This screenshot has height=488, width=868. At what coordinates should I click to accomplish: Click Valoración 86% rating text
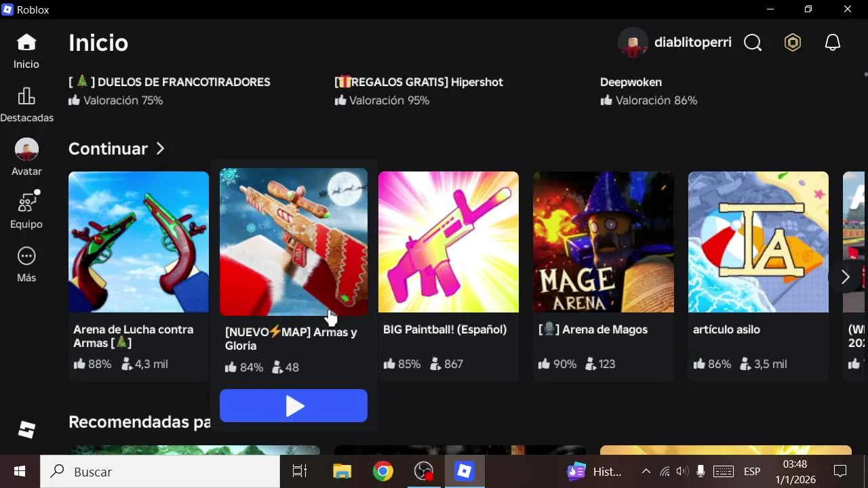[x=648, y=100]
